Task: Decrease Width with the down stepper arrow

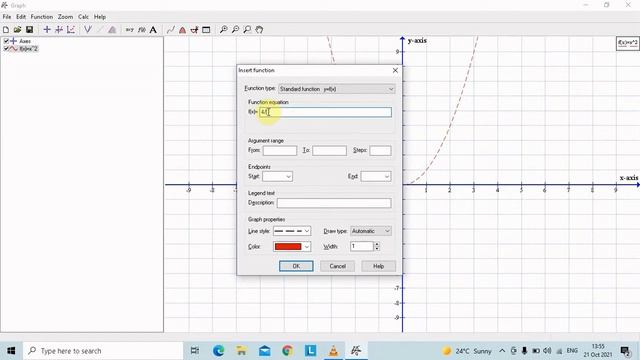Action: [377, 249]
